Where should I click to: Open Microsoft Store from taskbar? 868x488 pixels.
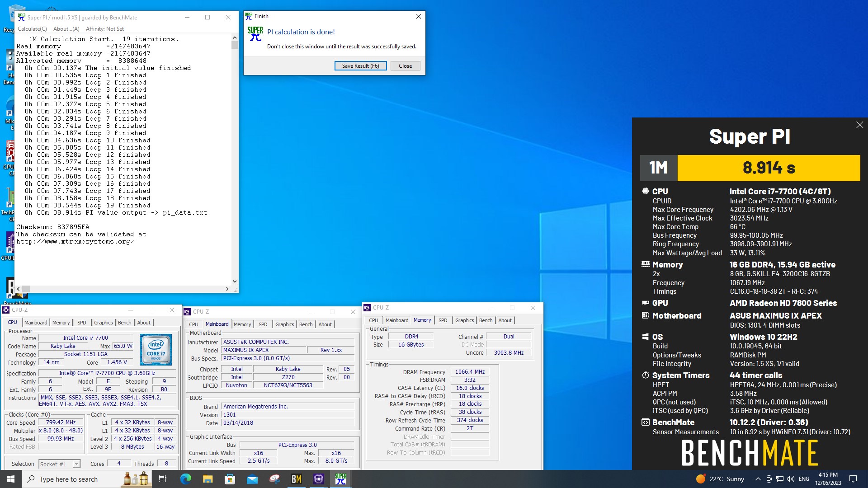point(230,479)
